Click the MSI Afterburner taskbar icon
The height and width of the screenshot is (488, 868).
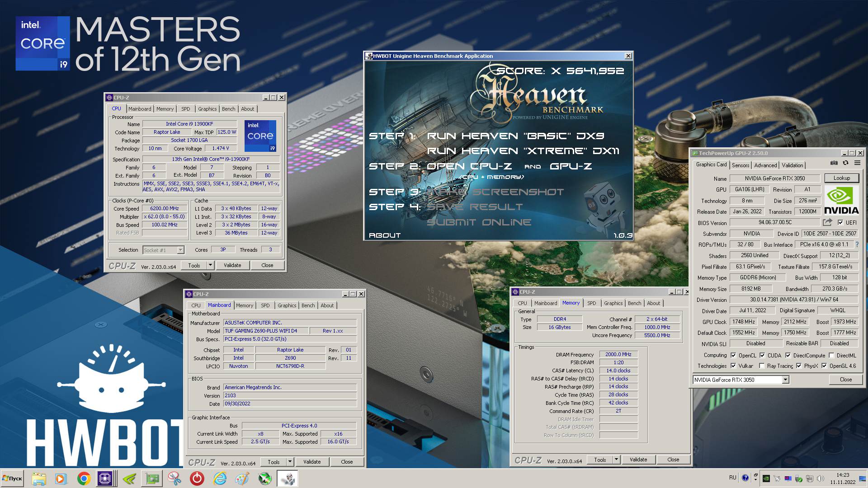(265, 479)
